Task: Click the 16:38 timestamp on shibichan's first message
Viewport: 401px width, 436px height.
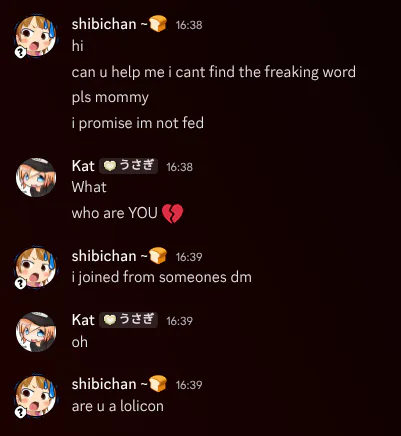Action: 189,25
